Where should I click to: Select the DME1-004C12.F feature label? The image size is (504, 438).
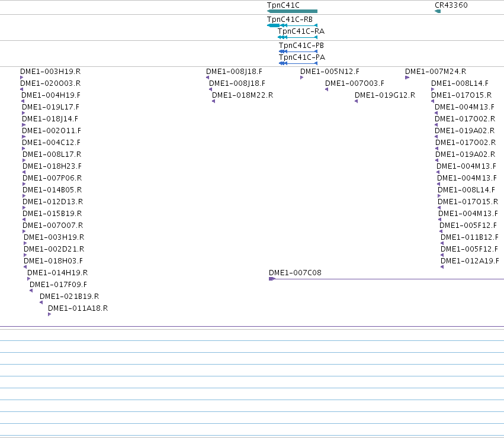tap(51, 143)
